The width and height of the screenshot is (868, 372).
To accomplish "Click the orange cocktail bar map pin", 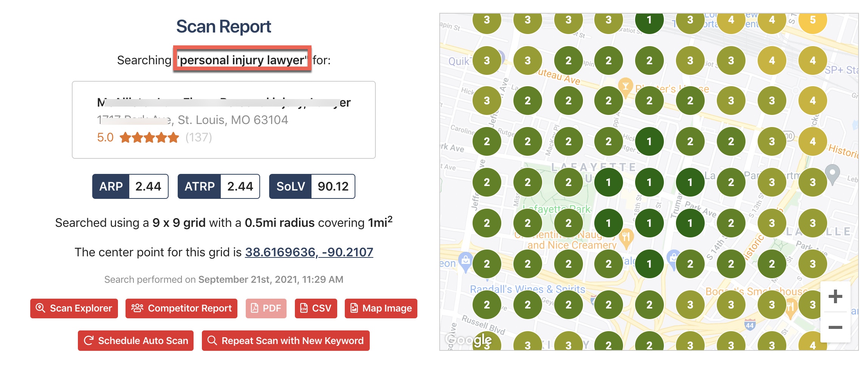I will pos(625,87).
